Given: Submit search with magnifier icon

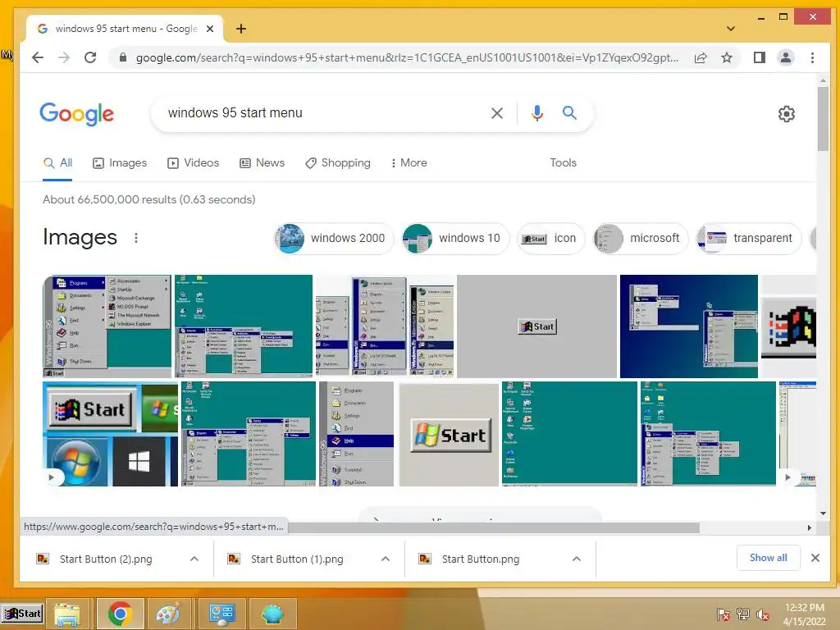Looking at the screenshot, I should tap(569, 112).
